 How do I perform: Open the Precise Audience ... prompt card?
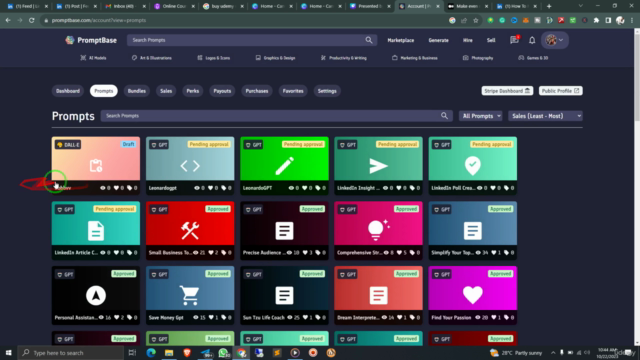(x=284, y=231)
